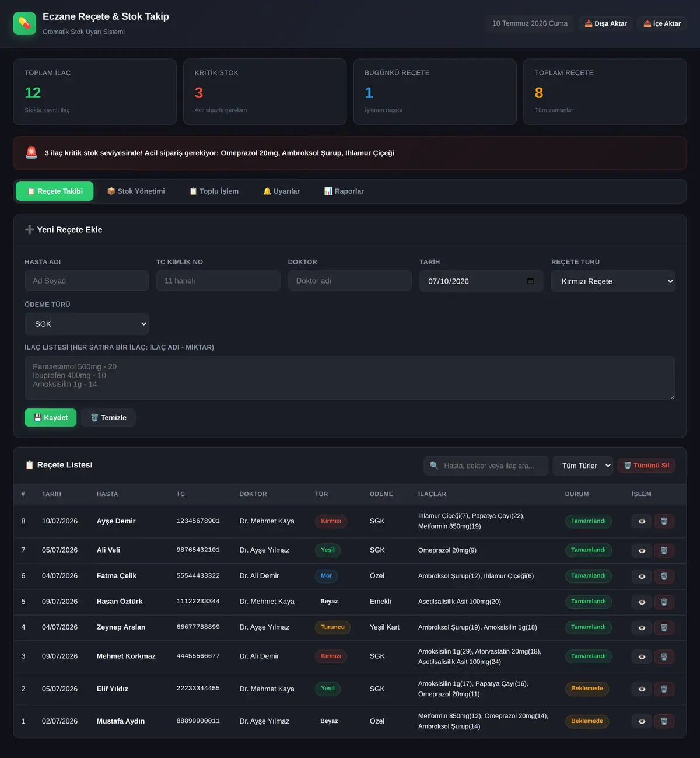The image size is (700, 758).
Task: Click into the İlaç Listesi textarea
Action: 350,378
